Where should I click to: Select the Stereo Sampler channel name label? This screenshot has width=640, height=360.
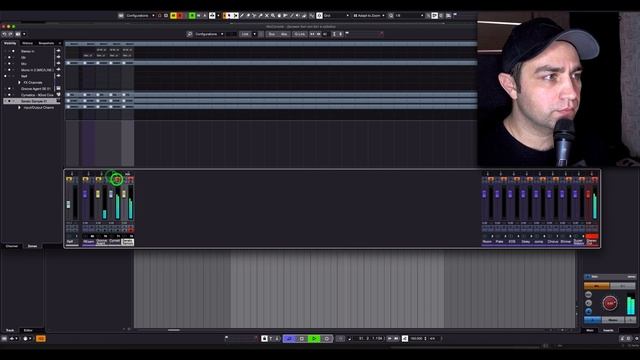pyautogui.click(x=128, y=242)
